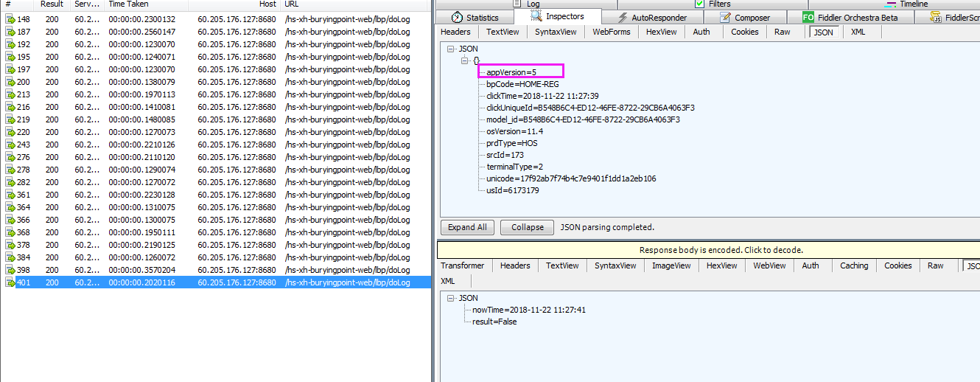Collapse the {} object node in request tree
This screenshot has height=382, width=980.
(464, 60)
